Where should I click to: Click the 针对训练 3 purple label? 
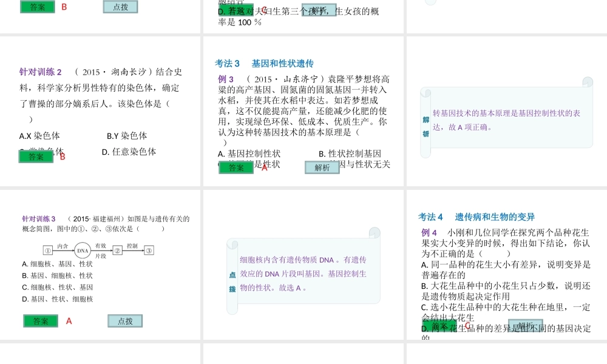(x=39, y=219)
